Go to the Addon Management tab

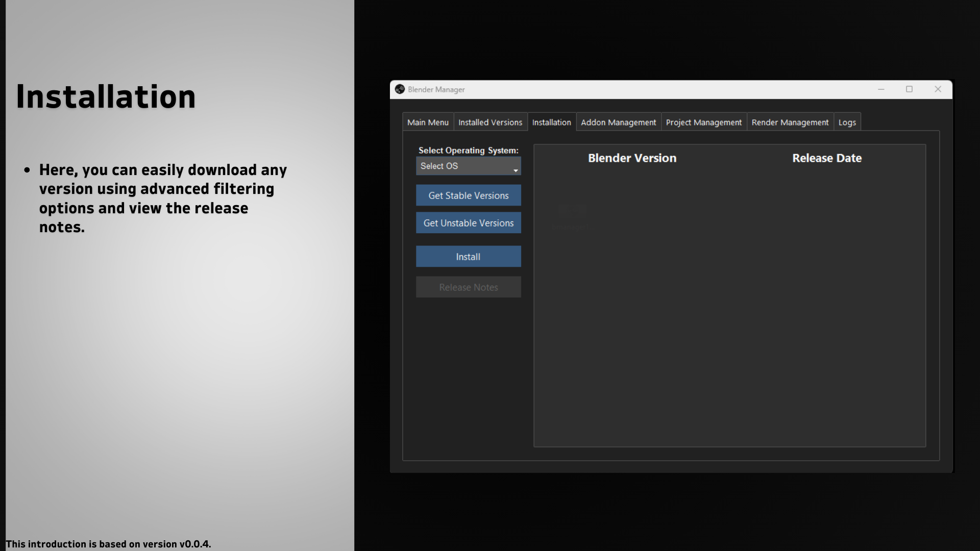[x=618, y=122]
